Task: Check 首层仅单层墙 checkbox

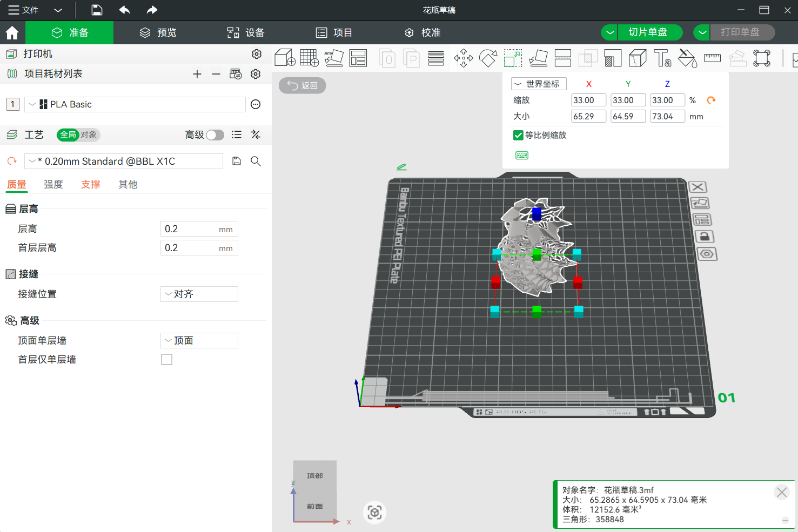Action: tap(166, 359)
